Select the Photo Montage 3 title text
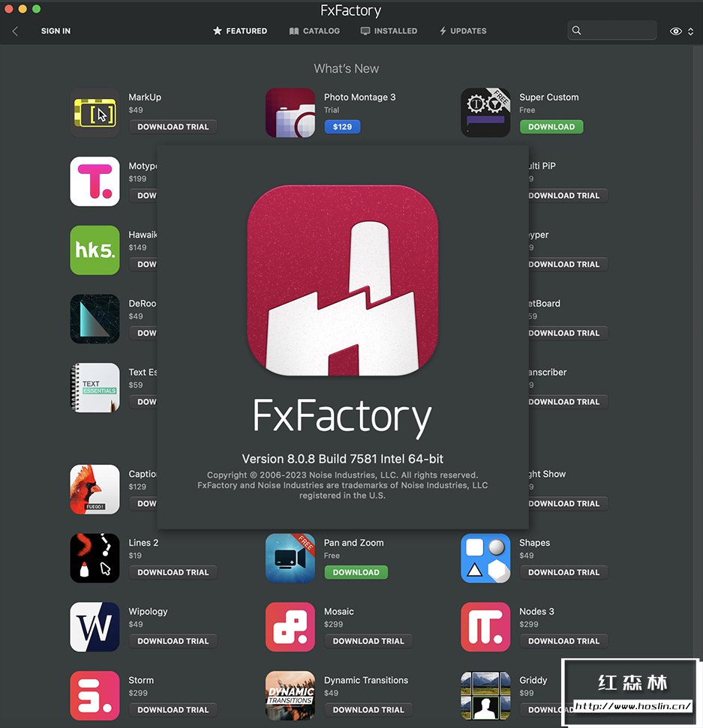Screen dimensions: 703x728 pos(359,97)
